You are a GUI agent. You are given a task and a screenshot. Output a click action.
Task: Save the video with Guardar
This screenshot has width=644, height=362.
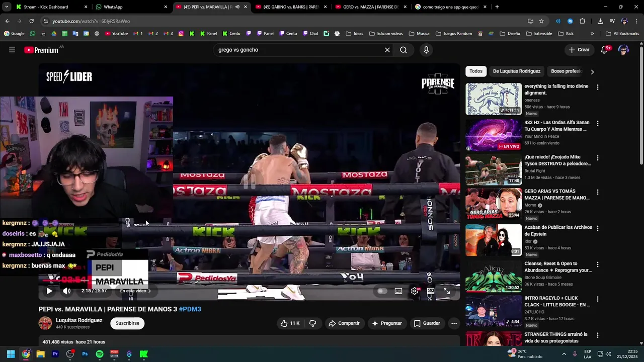click(427, 323)
